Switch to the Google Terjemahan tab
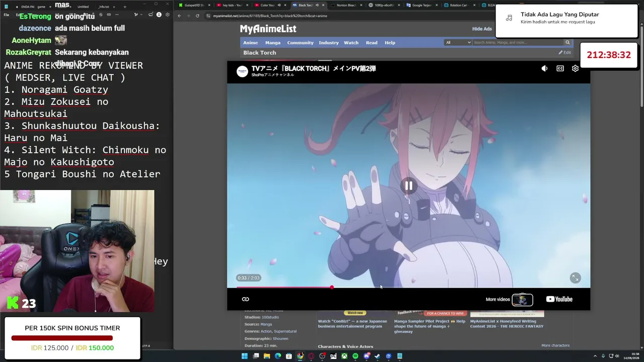Viewport: 644px width, 362px height. [422, 5]
